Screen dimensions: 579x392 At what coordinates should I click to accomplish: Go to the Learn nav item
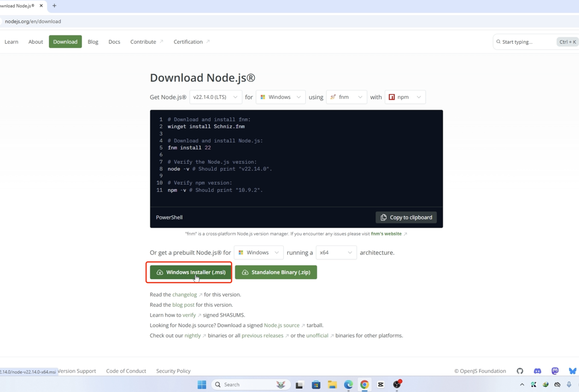11,42
